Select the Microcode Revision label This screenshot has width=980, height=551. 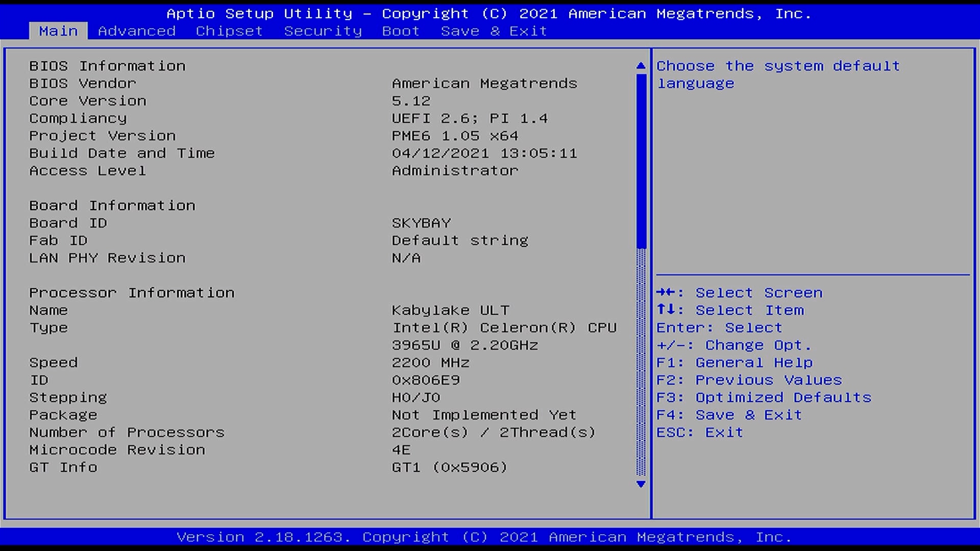117,450
